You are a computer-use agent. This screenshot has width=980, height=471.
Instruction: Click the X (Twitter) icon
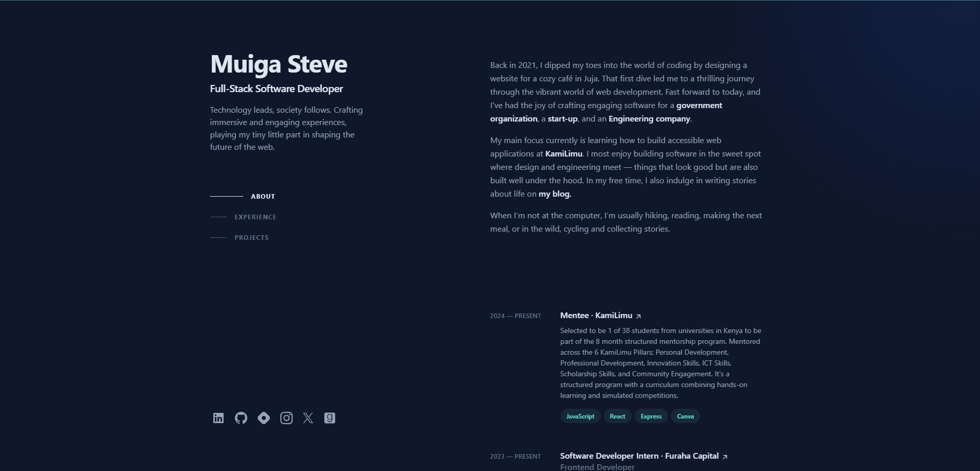[x=308, y=418]
